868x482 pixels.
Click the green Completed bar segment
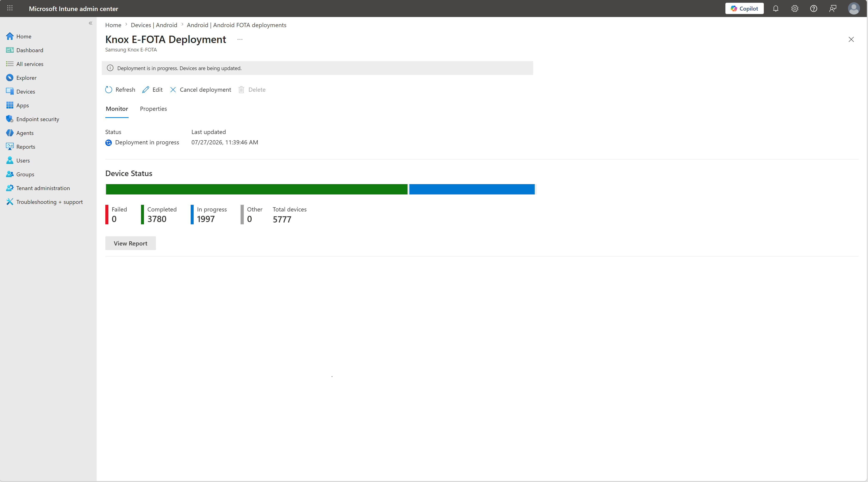point(256,189)
